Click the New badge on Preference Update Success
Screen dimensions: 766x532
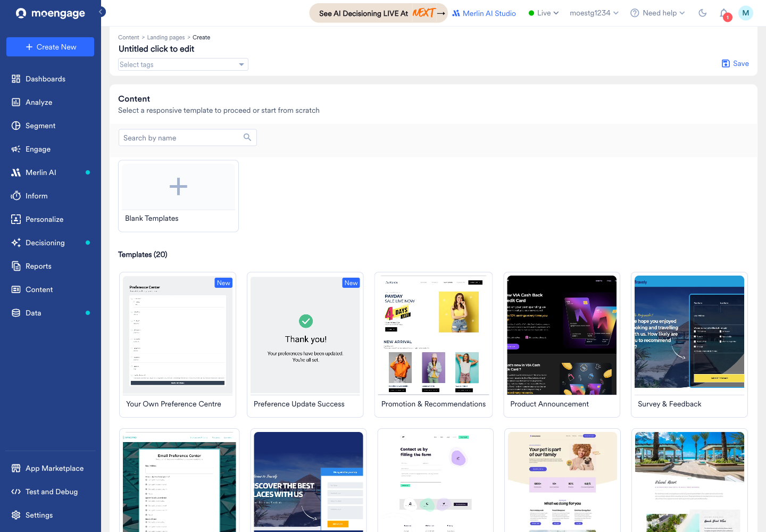(351, 283)
